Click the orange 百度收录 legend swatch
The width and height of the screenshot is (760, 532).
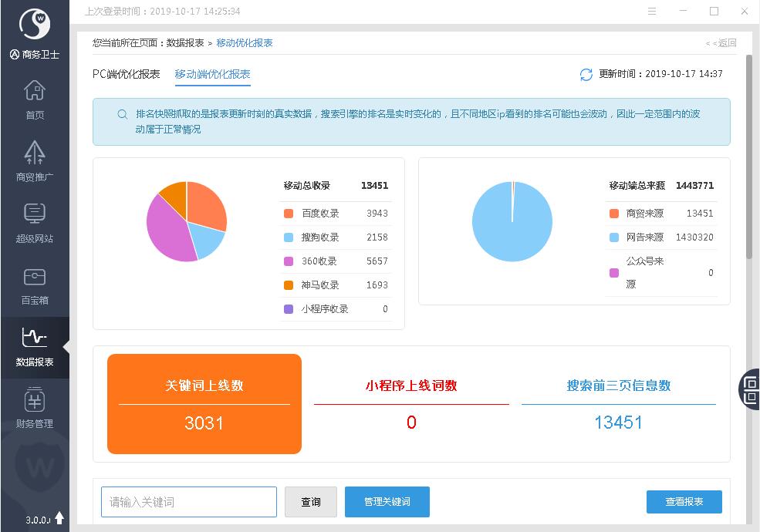(x=289, y=214)
